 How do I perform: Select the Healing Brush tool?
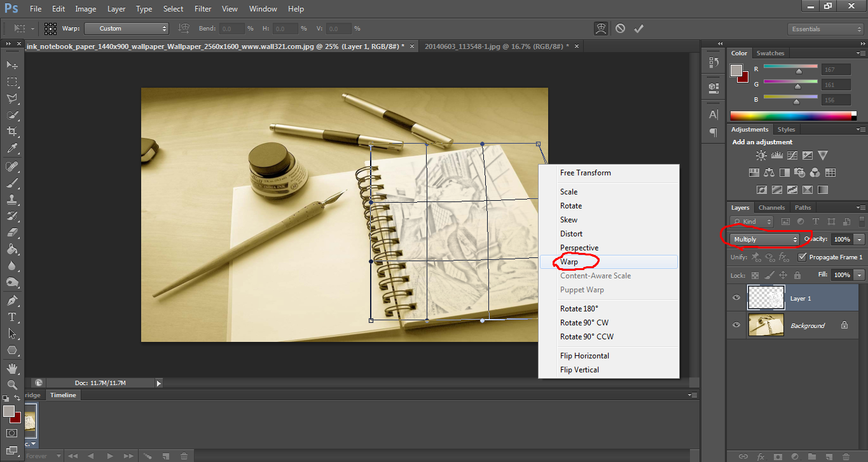[x=12, y=166]
